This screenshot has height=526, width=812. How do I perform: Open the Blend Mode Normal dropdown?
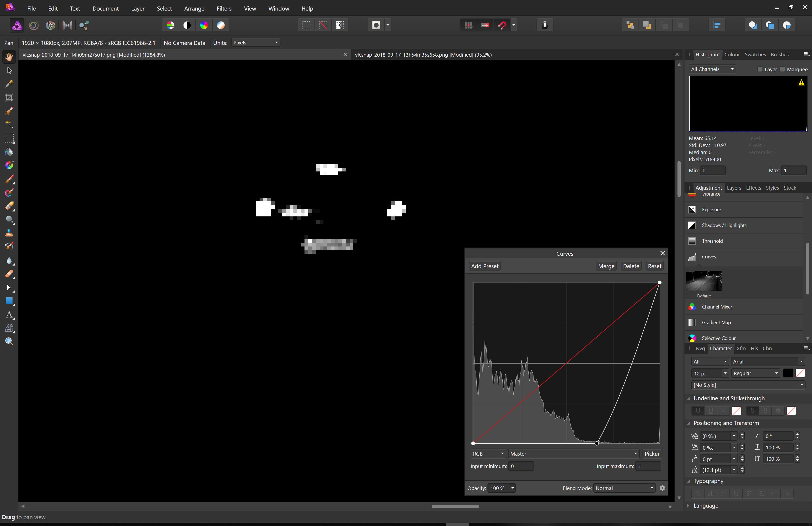(x=624, y=488)
